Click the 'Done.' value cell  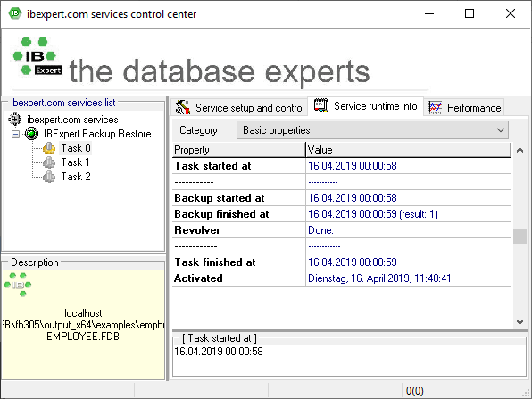click(x=408, y=230)
